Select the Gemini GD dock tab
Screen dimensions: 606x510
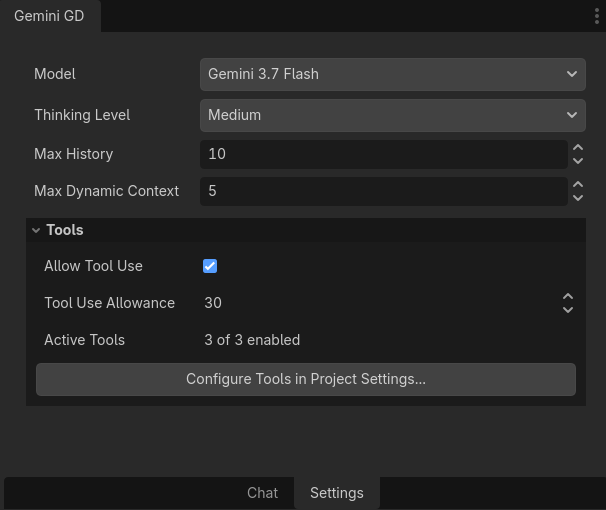pos(49,16)
